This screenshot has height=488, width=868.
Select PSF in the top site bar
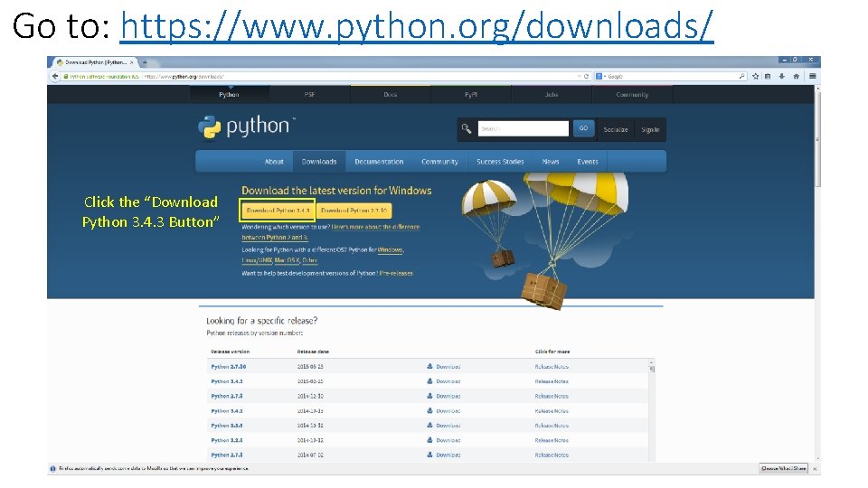[x=309, y=95]
